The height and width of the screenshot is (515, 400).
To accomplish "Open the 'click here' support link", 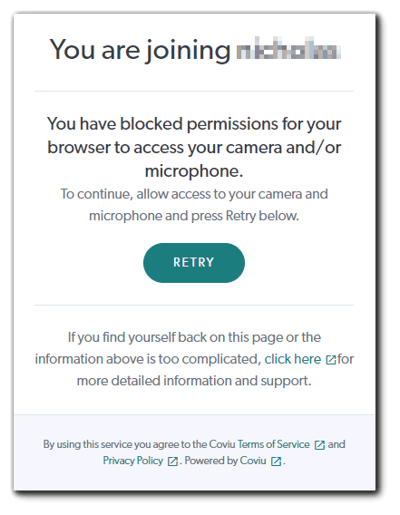I will point(293,359).
